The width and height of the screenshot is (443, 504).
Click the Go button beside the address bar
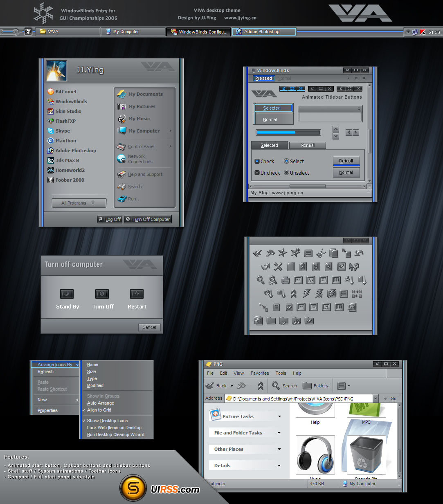tap(390, 398)
